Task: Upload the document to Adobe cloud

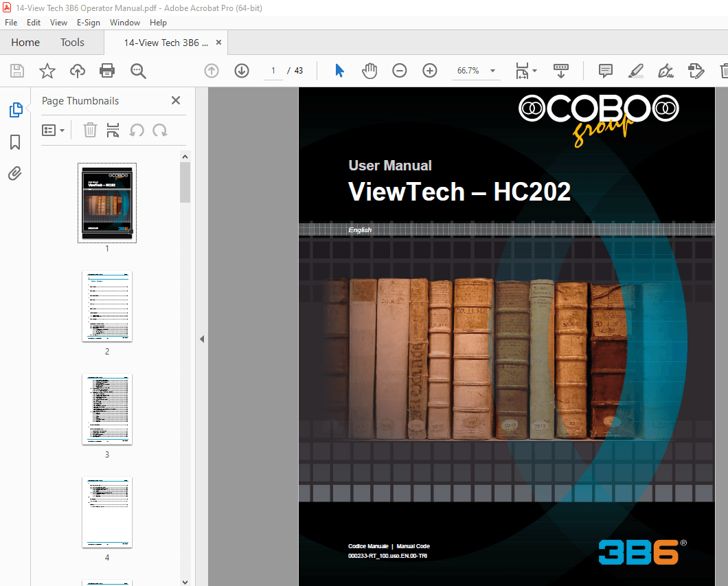Action: click(77, 70)
